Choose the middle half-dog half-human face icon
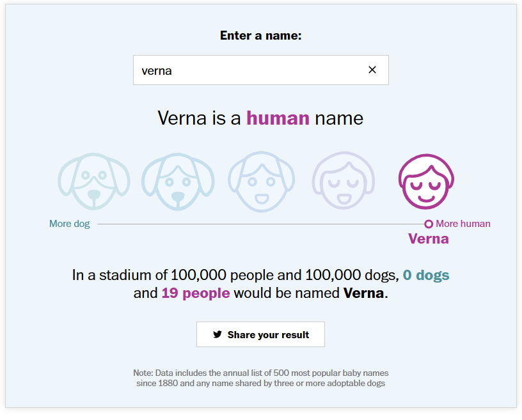This screenshot has height=420, width=522. pyautogui.click(x=261, y=181)
